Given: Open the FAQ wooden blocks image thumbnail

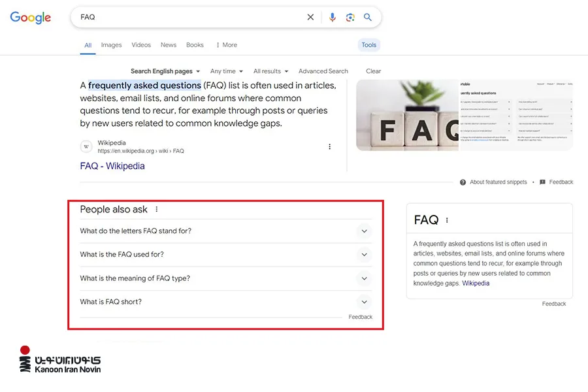Looking at the screenshot, I should click(x=407, y=115).
